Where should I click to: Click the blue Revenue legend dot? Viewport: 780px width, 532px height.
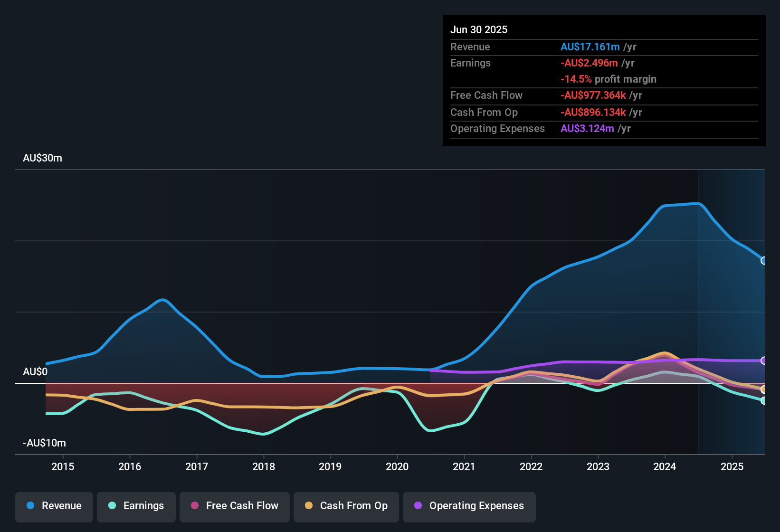(x=30, y=505)
